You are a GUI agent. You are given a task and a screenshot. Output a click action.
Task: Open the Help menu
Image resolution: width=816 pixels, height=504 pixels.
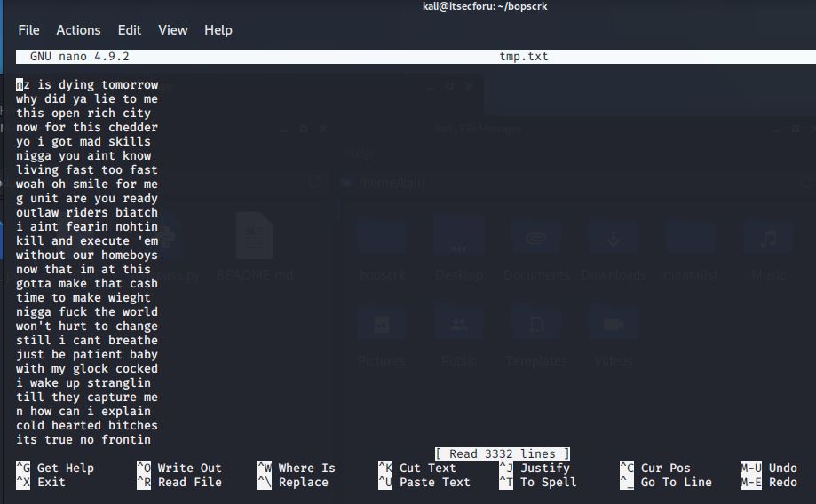[x=218, y=30]
